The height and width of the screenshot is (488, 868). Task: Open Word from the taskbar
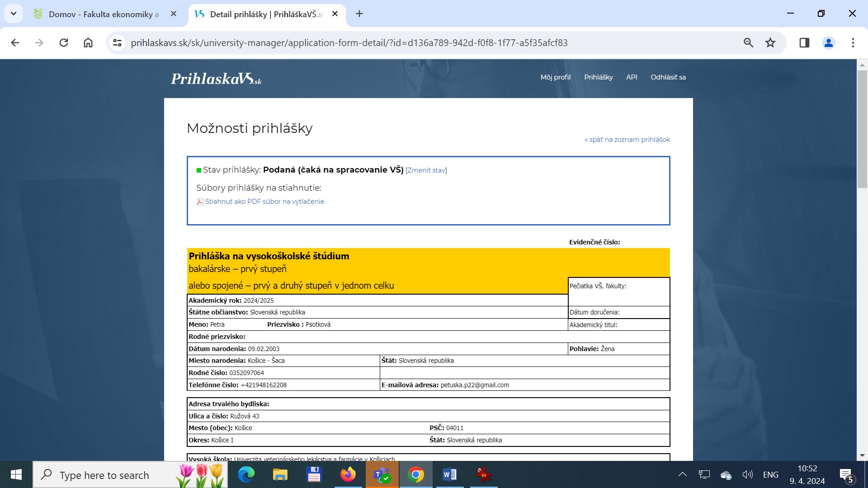coord(449,475)
